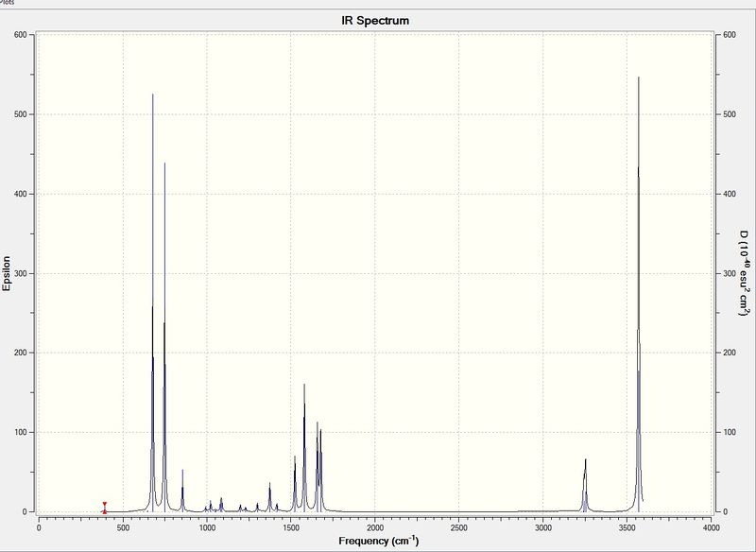The image size is (756, 552).
Task: Click the 4000 tick label on Frequency axis
Action: pos(711,527)
